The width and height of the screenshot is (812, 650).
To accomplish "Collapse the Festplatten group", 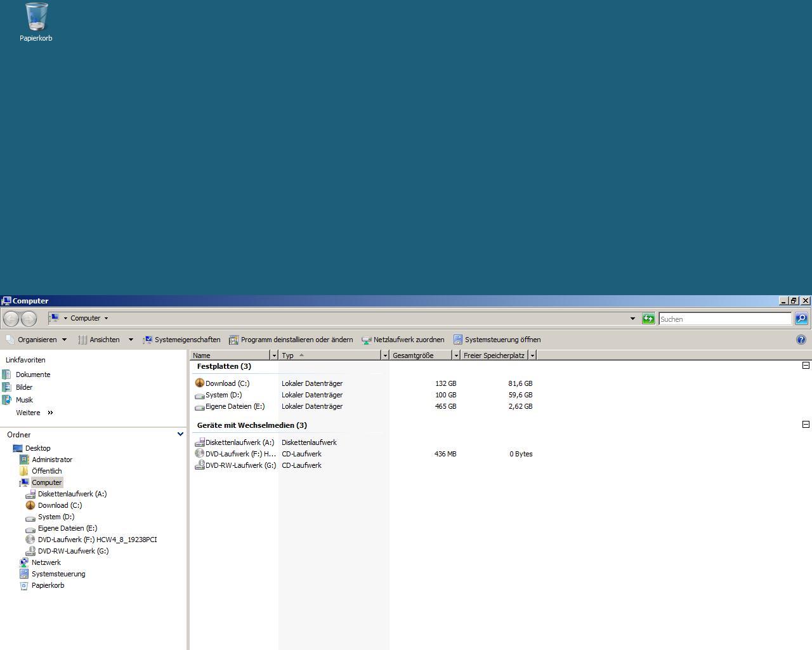I will coord(806,366).
